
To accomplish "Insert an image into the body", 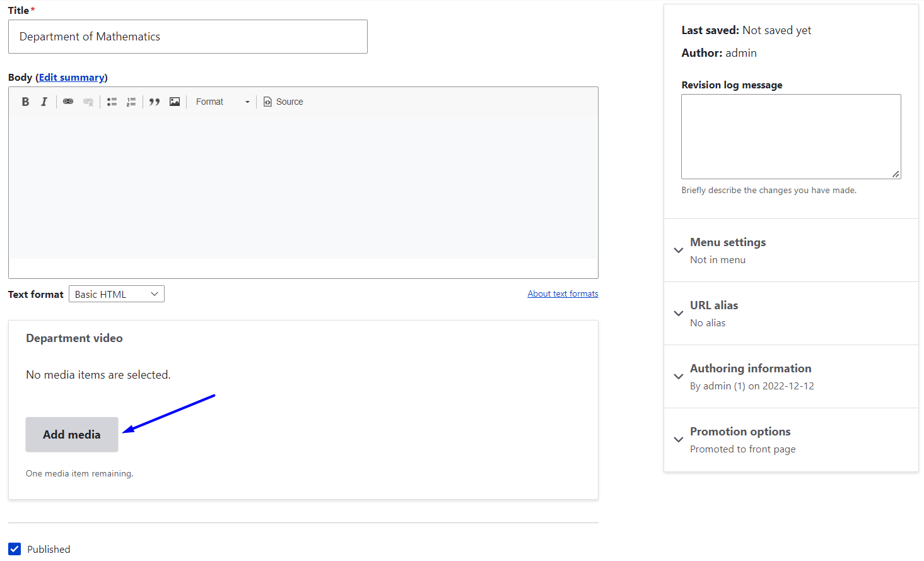I will click(x=174, y=102).
